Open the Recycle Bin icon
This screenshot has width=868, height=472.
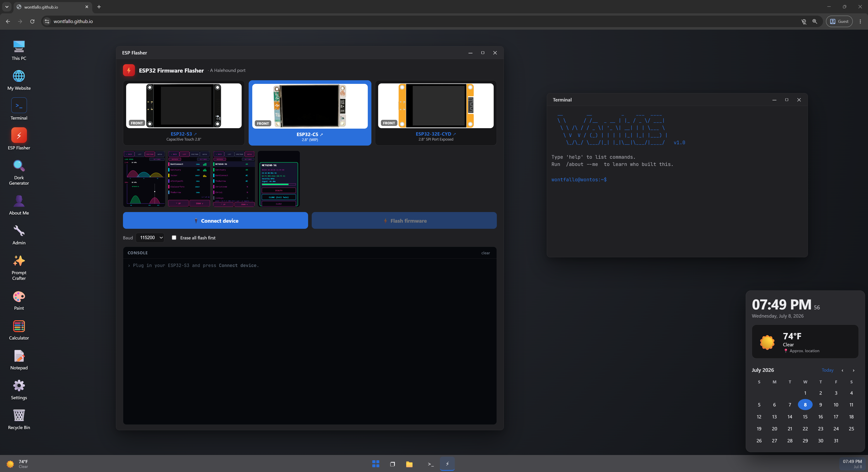point(19,420)
